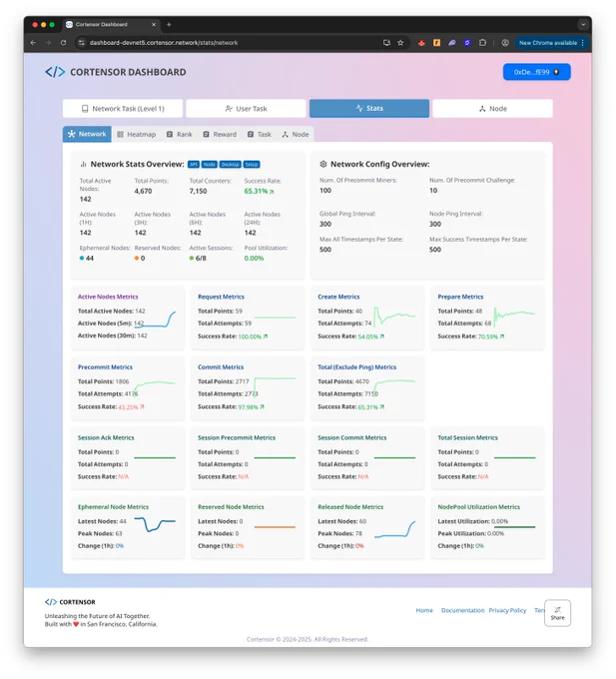
Task: Click the Precommit Metrics card title
Action: [x=105, y=366]
